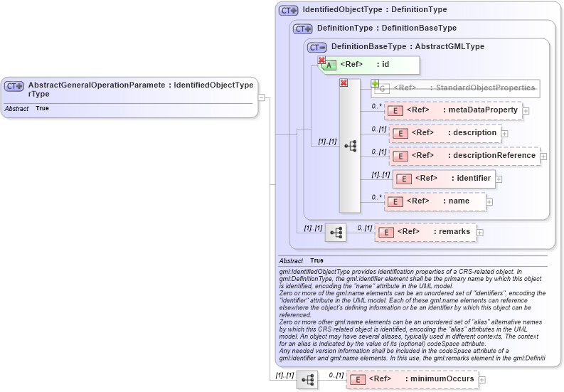Collapse DefinitionBaseType via its CT minus icon
Viewport: 564px width, 392px height.
coord(317,47)
